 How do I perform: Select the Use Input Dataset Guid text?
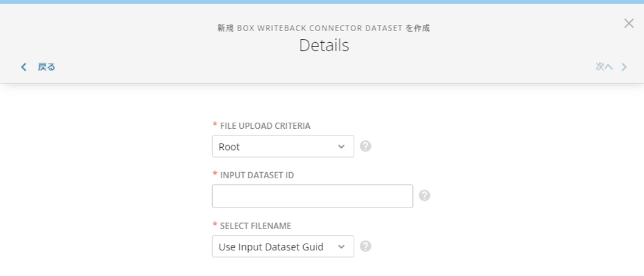point(271,247)
